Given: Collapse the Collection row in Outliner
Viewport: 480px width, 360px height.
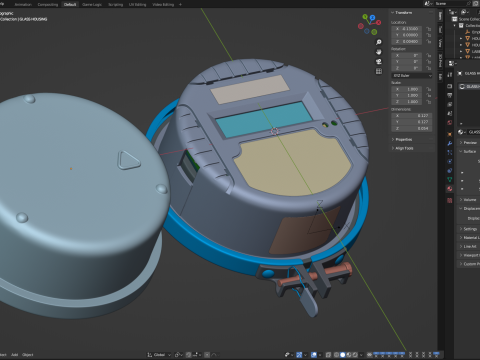Looking at the screenshot, I should click(455, 25).
